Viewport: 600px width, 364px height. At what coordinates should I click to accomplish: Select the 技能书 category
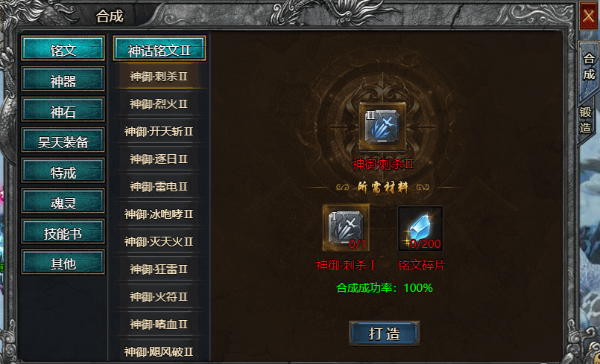coord(63,232)
